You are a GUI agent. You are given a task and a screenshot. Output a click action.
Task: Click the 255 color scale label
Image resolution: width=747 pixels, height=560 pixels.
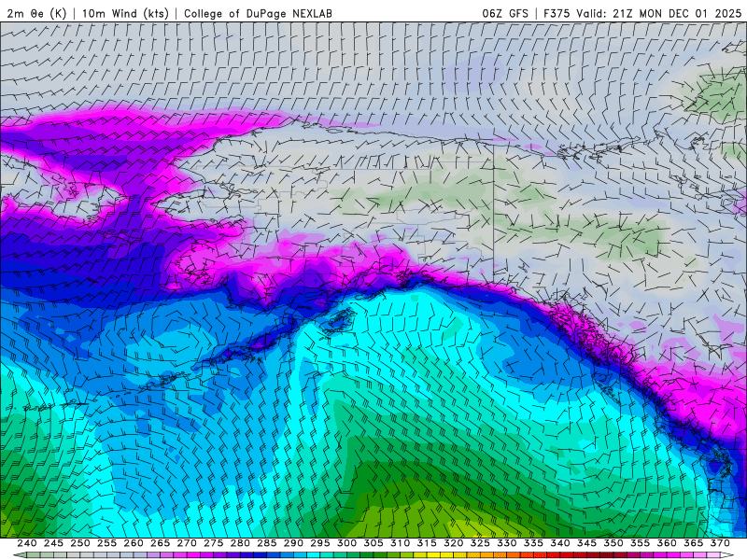pos(106,543)
